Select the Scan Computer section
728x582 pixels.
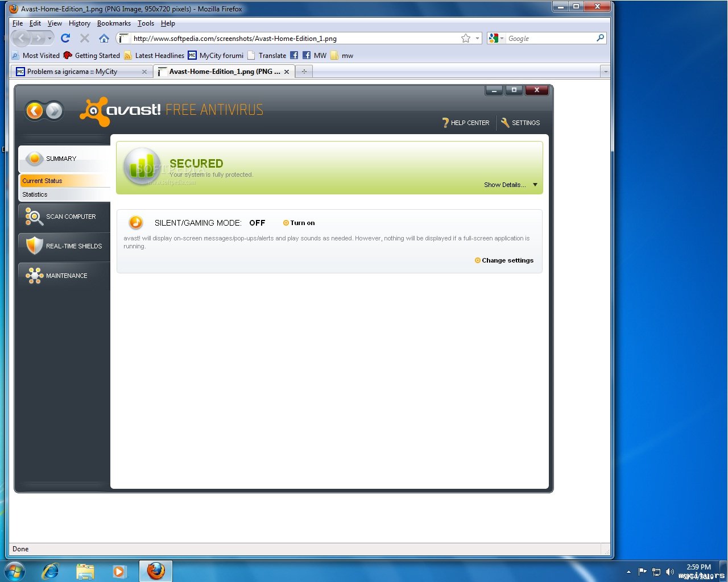click(64, 217)
